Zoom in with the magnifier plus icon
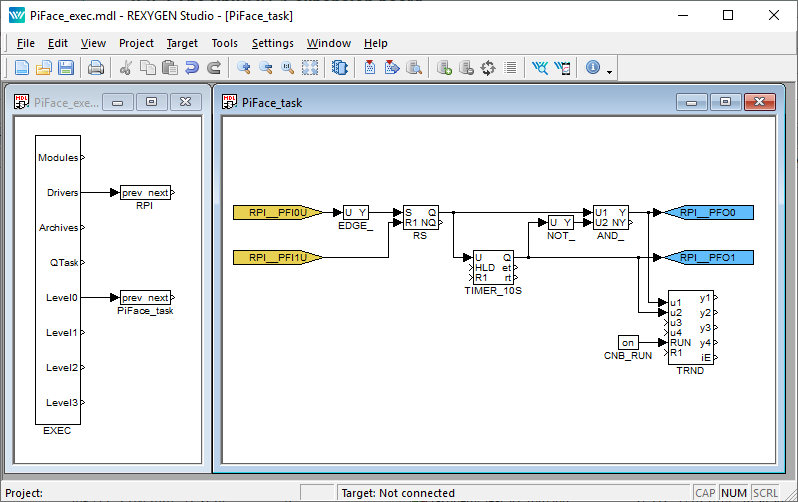The height and width of the screenshot is (502, 798). pos(243,68)
